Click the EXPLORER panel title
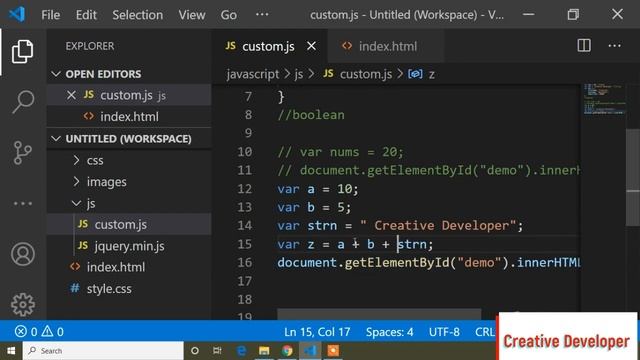Image resolution: width=640 pixels, height=360 pixels. pos(90,46)
